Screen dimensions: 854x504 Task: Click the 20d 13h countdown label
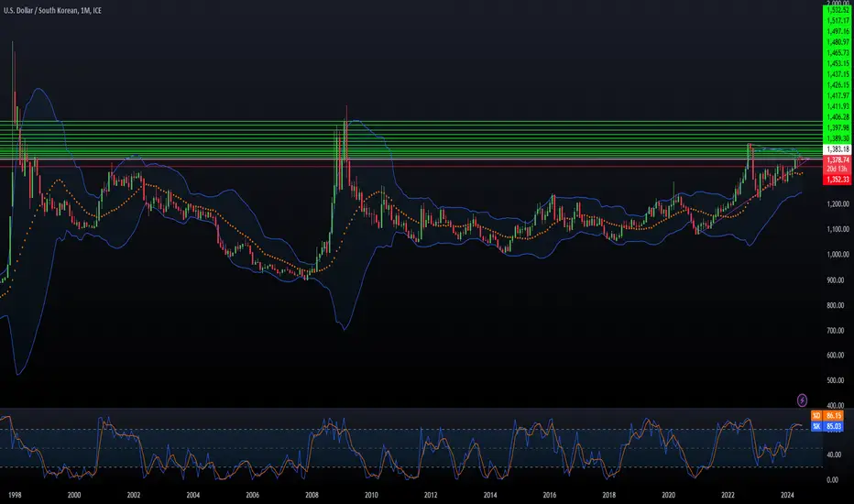(x=838, y=169)
